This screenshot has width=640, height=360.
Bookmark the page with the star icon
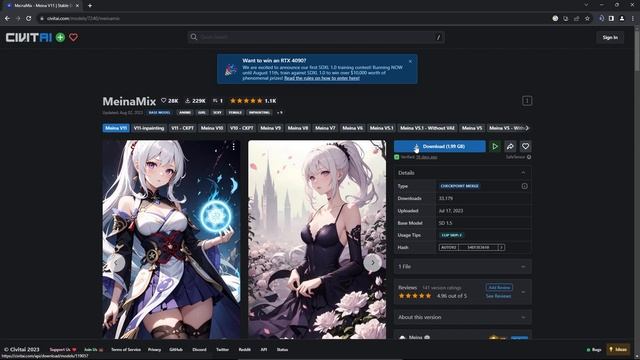click(x=587, y=18)
